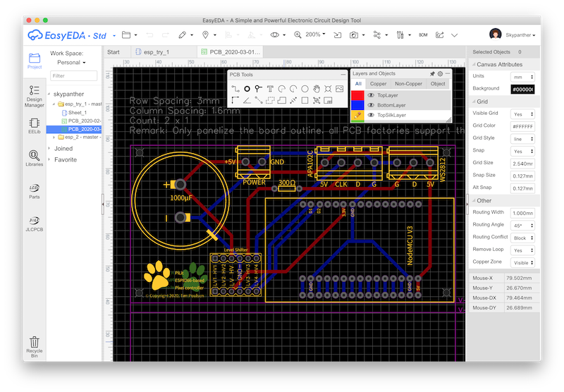Select the Track routing tool in PCB Tools

235,88
